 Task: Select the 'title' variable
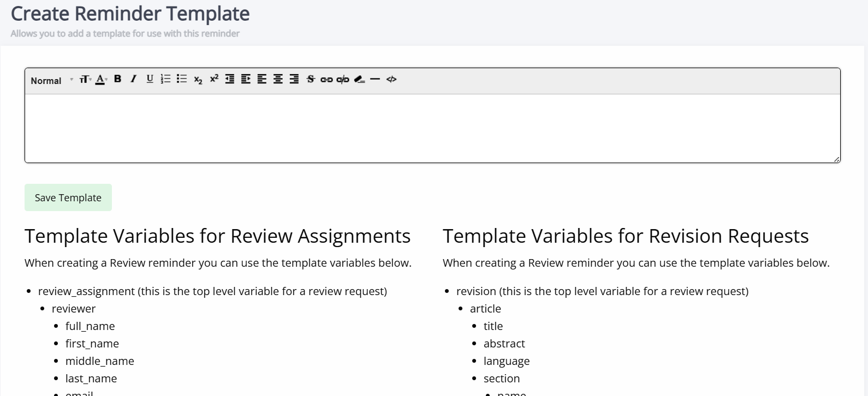click(493, 326)
